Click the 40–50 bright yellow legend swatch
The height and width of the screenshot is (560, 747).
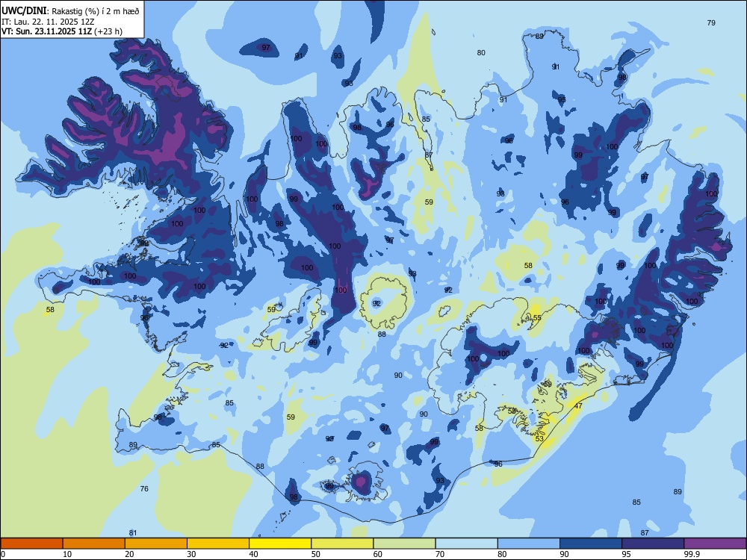[280, 544]
